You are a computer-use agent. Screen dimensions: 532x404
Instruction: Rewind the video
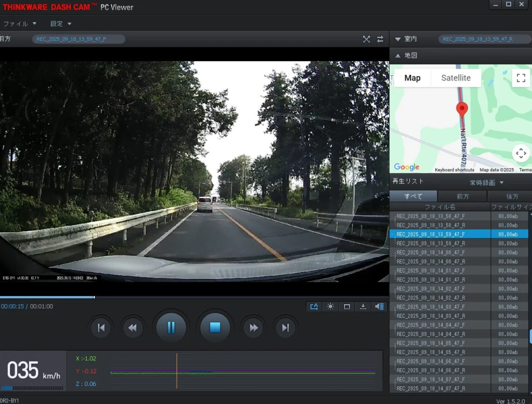pyautogui.click(x=132, y=328)
